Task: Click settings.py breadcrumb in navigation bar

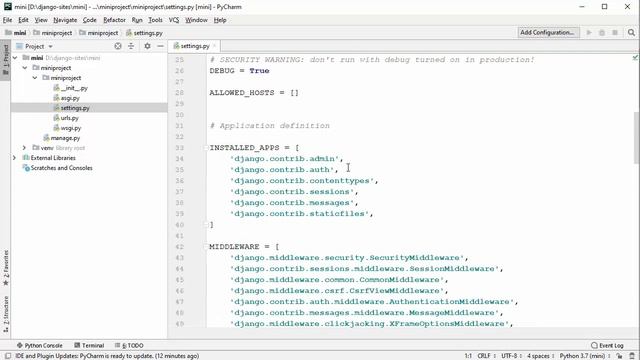Action: pos(144,33)
